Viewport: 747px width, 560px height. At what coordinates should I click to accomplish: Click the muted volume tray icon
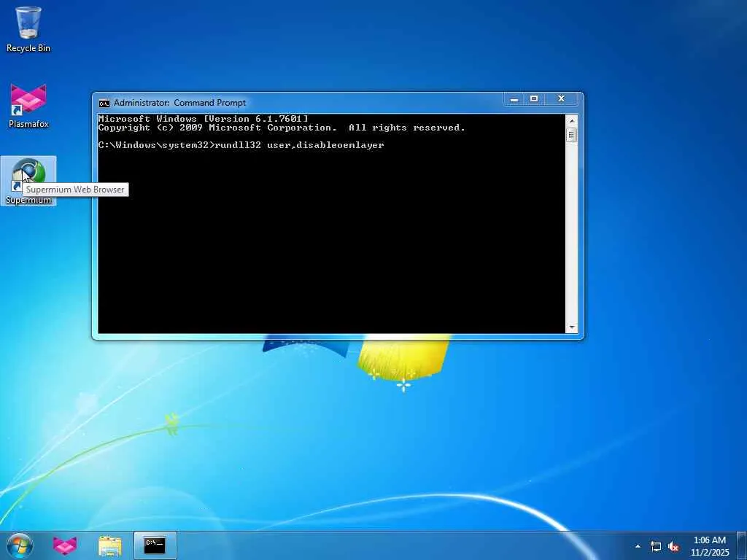[673, 547]
